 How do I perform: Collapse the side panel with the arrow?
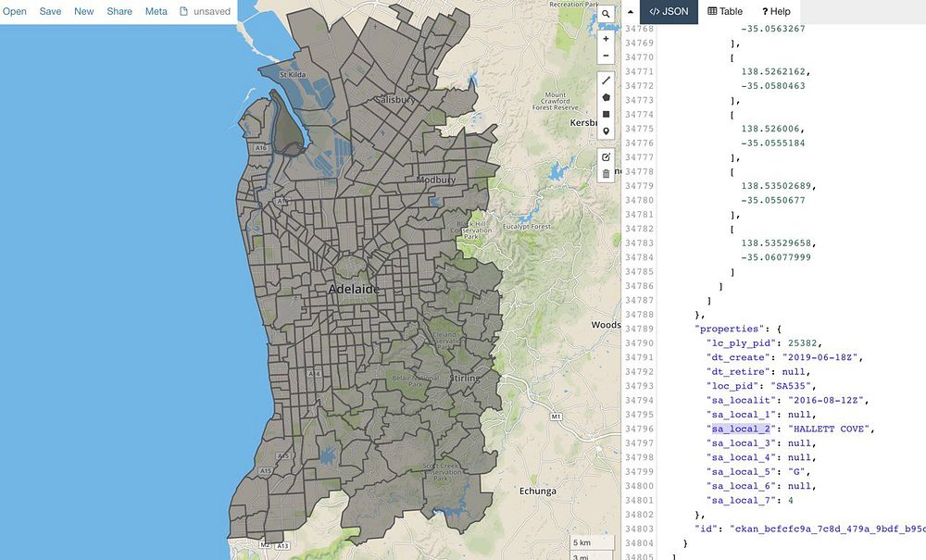(x=630, y=12)
